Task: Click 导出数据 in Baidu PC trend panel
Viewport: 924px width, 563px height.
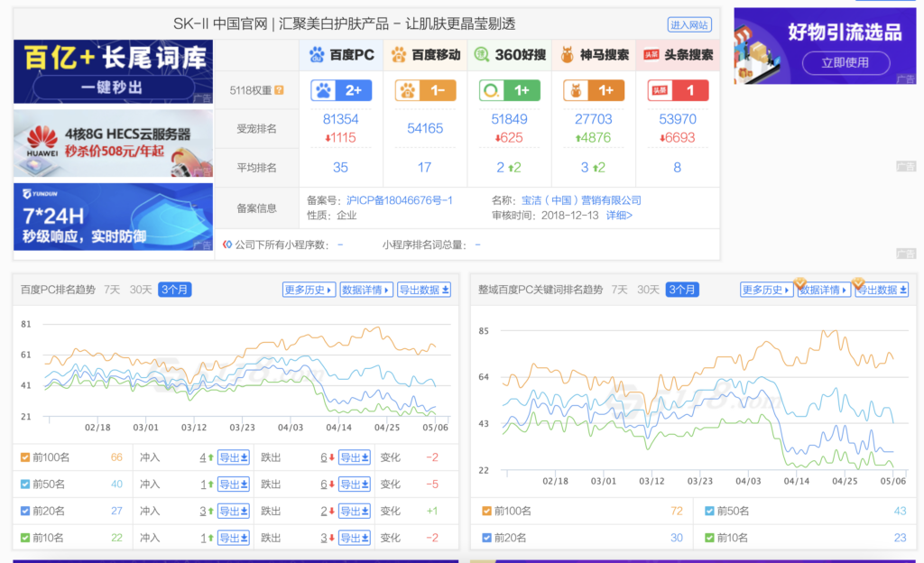Action: coord(424,290)
